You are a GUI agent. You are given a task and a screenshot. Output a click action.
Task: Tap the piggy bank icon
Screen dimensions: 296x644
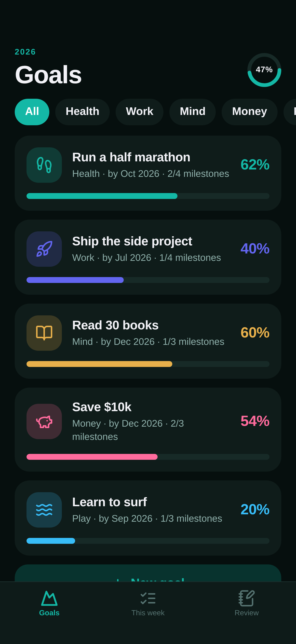coord(44,421)
